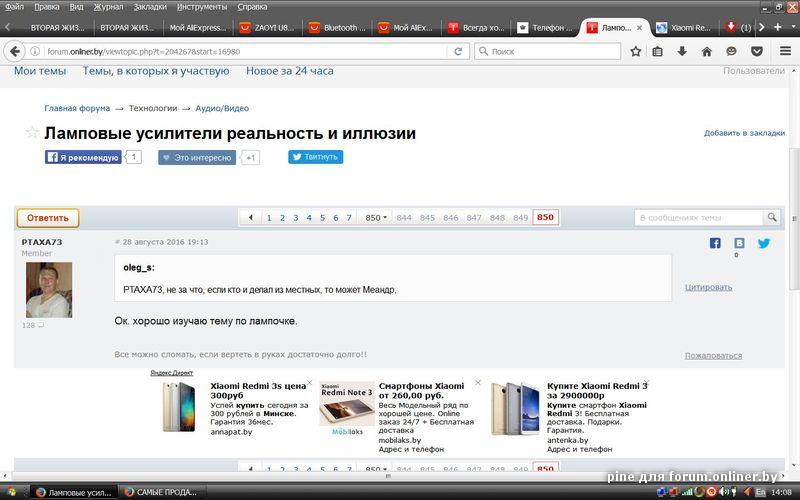The width and height of the screenshot is (800, 500).
Task: Click the 'Это интересно' like button
Action: [x=197, y=158]
